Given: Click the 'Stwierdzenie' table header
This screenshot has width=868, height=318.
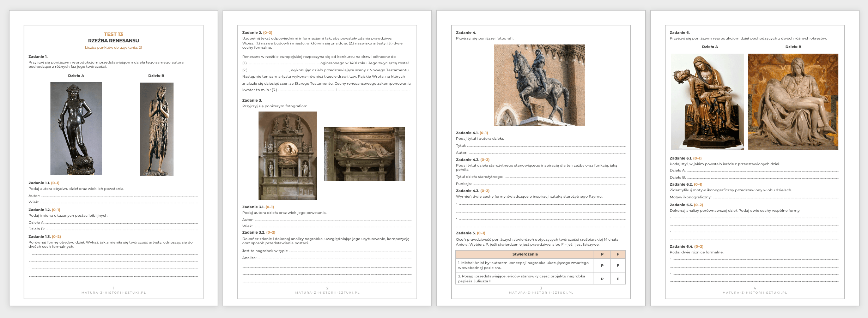Looking at the screenshot, I should tap(525, 254).
